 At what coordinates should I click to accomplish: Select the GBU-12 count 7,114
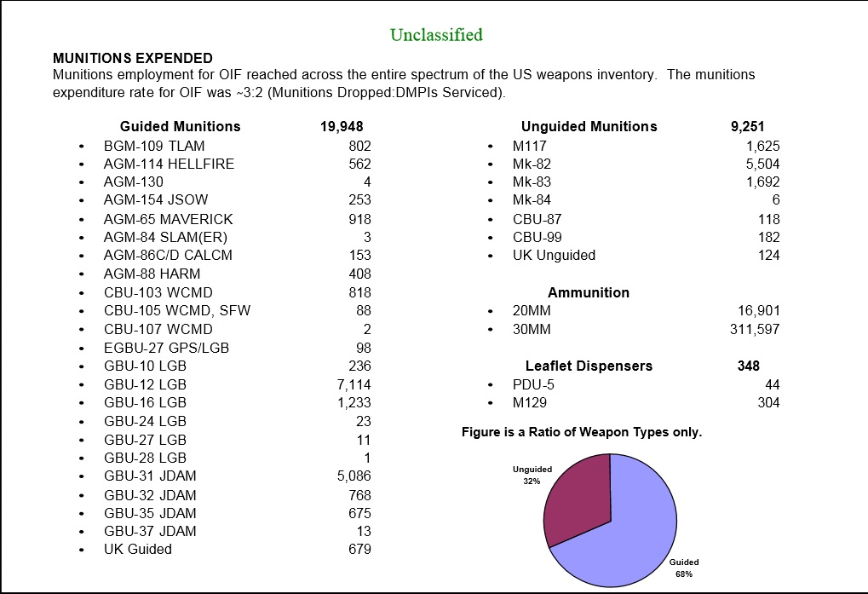pyautogui.click(x=354, y=384)
